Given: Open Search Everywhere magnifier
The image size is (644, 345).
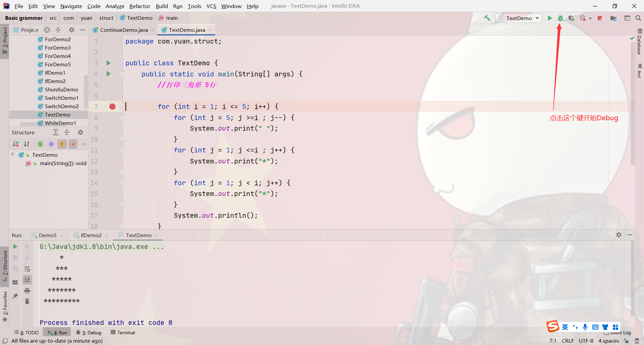Looking at the screenshot, I should tap(638, 18).
